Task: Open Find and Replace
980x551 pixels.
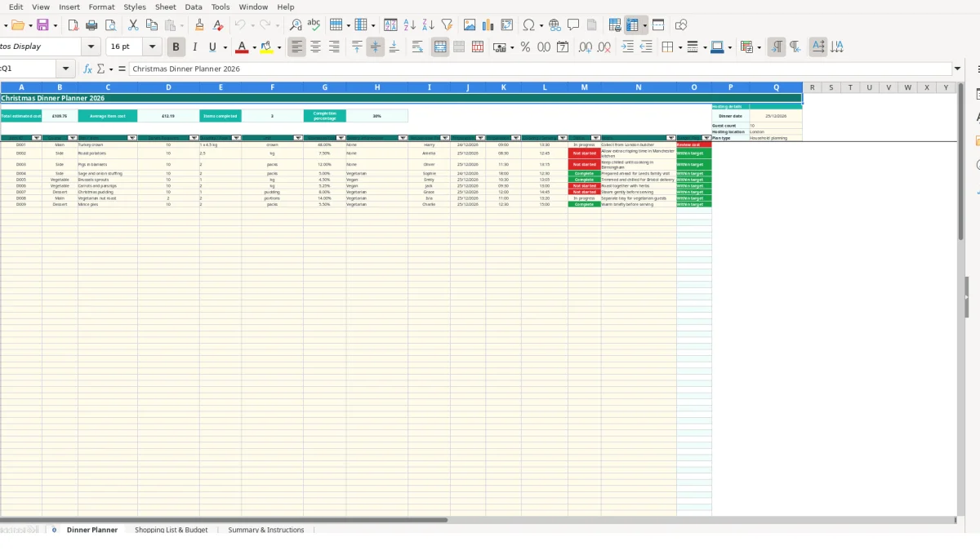Action: [x=296, y=25]
